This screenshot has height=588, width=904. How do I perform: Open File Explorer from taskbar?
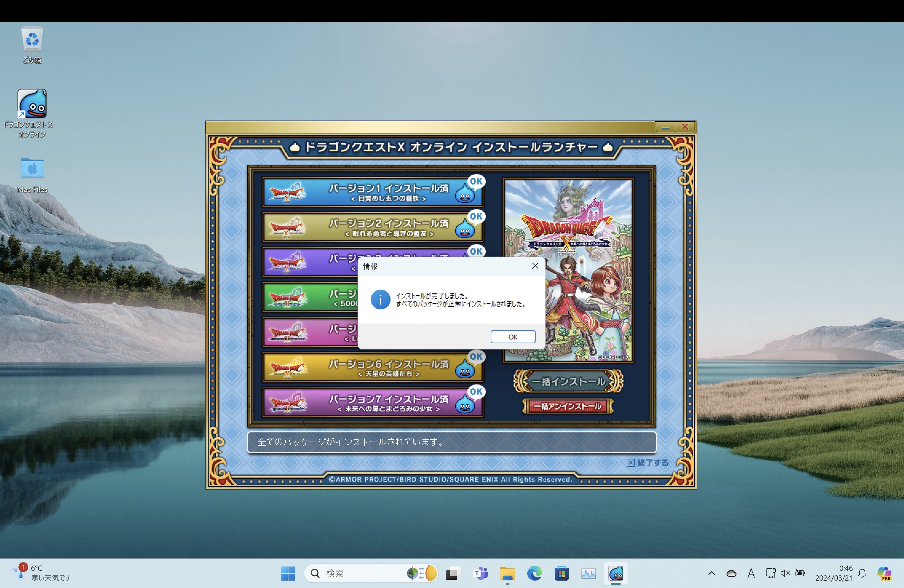(x=507, y=573)
